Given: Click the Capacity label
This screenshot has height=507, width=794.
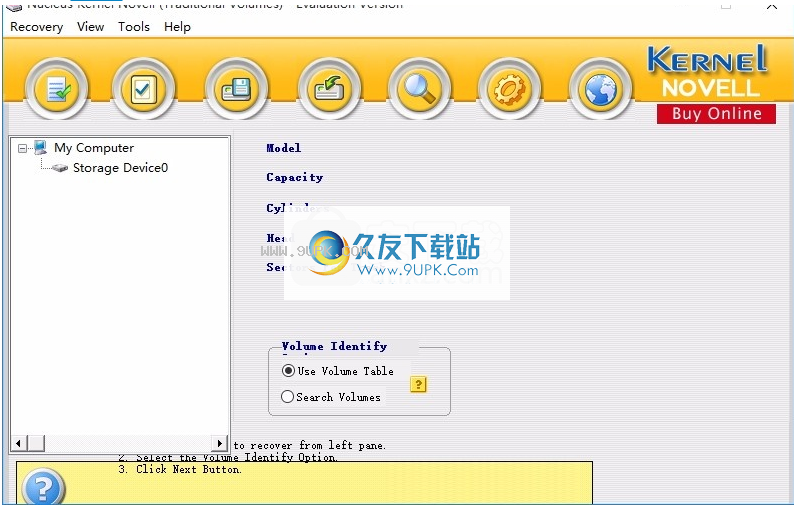Looking at the screenshot, I should coord(294,177).
